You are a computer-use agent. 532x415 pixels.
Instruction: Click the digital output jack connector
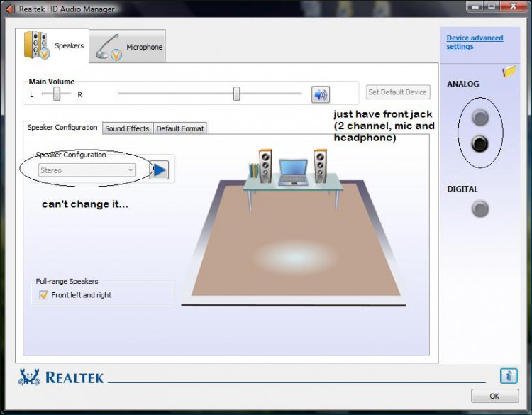pos(480,209)
